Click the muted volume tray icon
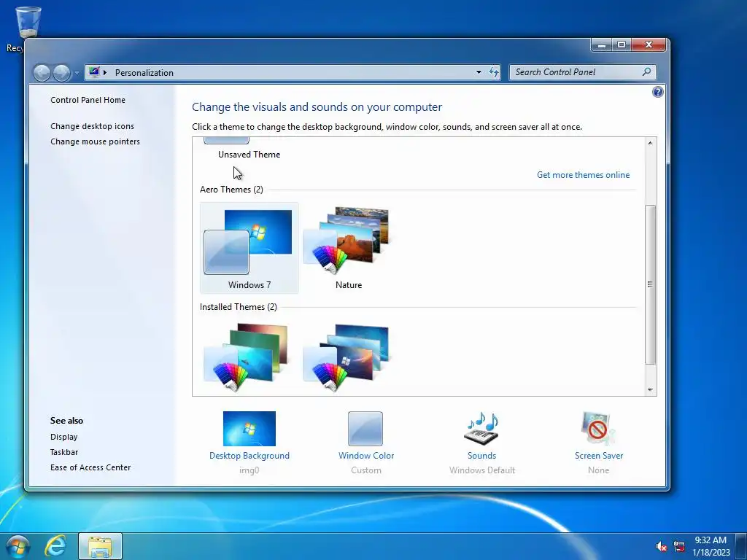 661,547
